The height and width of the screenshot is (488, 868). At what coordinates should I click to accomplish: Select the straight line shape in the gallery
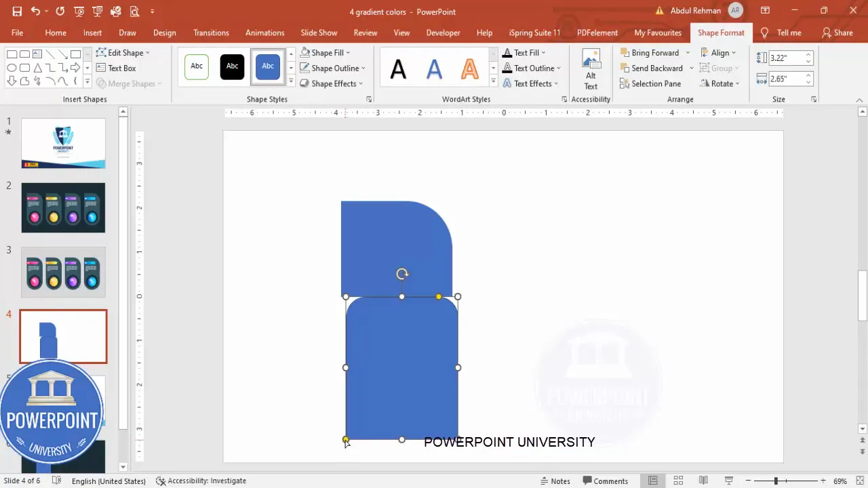coord(50,54)
